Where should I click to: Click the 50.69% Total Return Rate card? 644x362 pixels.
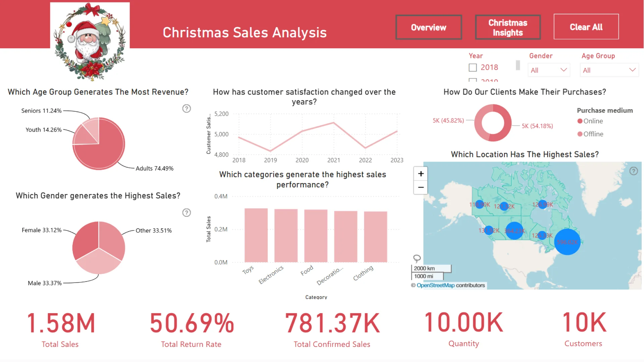(x=192, y=329)
